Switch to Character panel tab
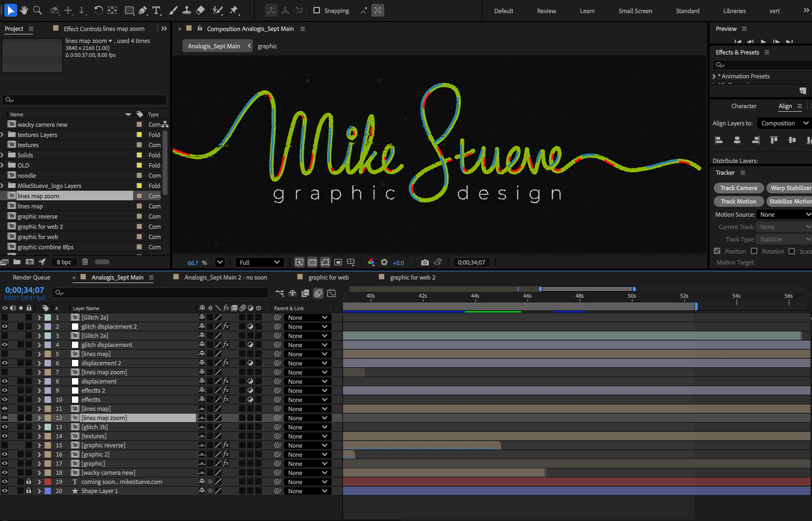812x521 pixels. [x=744, y=106]
